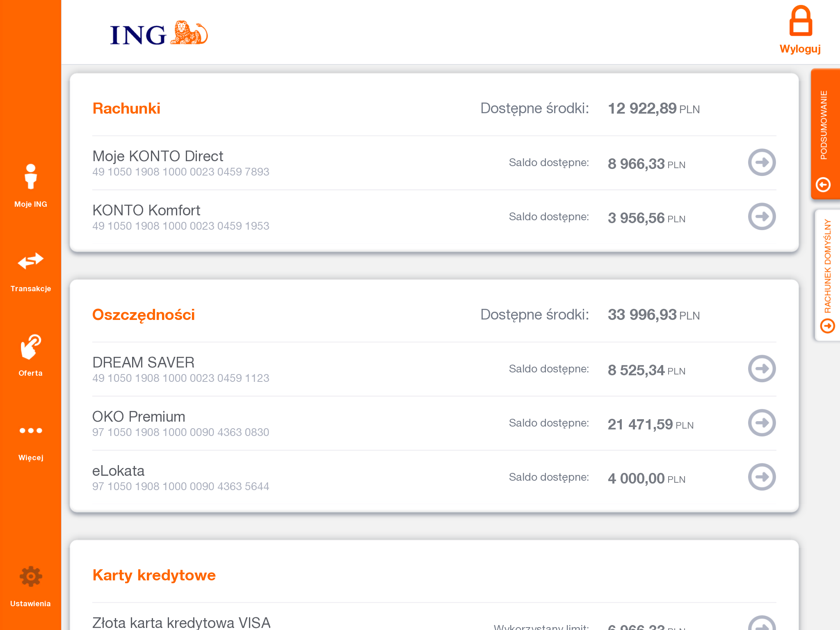Image resolution: width=840 pixels, height=630 pixels.
Task: Click the PODSUMOWANIE back arrow
Action: click(x=823, y=185)
